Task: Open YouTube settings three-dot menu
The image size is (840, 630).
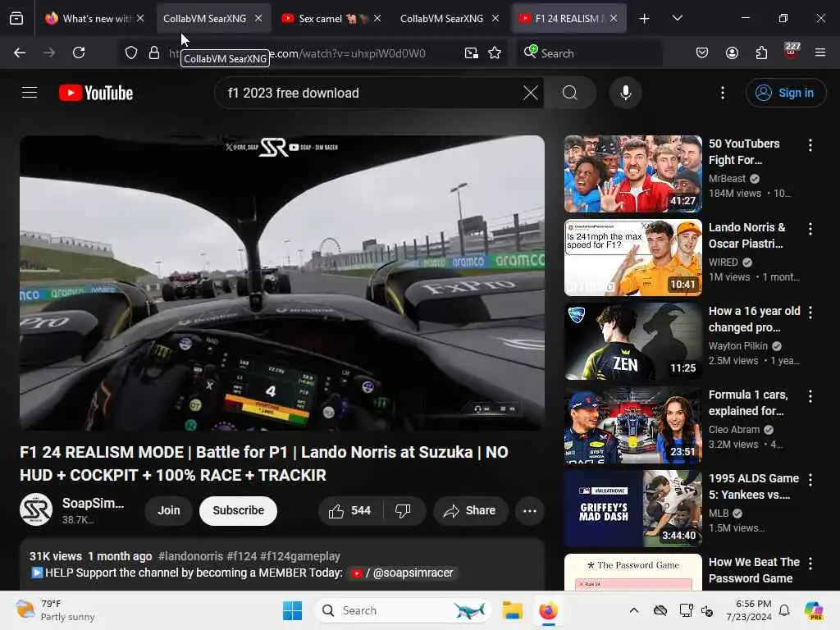Action: click(723, 93)
